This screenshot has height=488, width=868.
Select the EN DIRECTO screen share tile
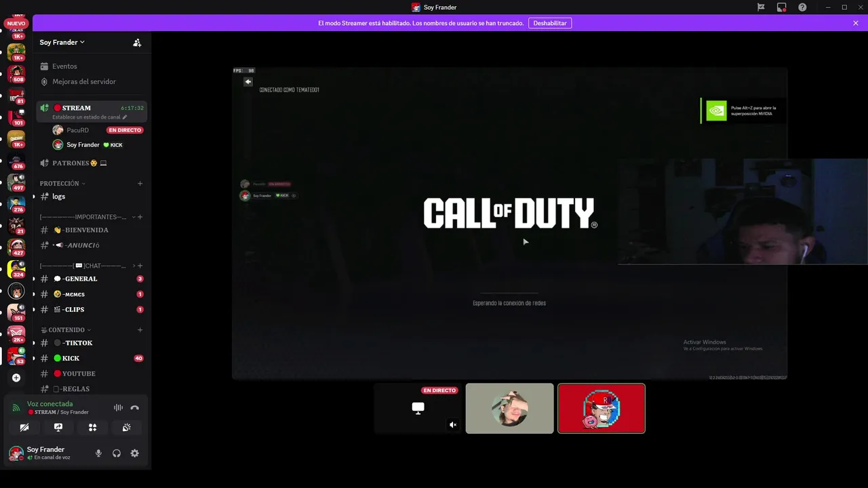(418, 409)
